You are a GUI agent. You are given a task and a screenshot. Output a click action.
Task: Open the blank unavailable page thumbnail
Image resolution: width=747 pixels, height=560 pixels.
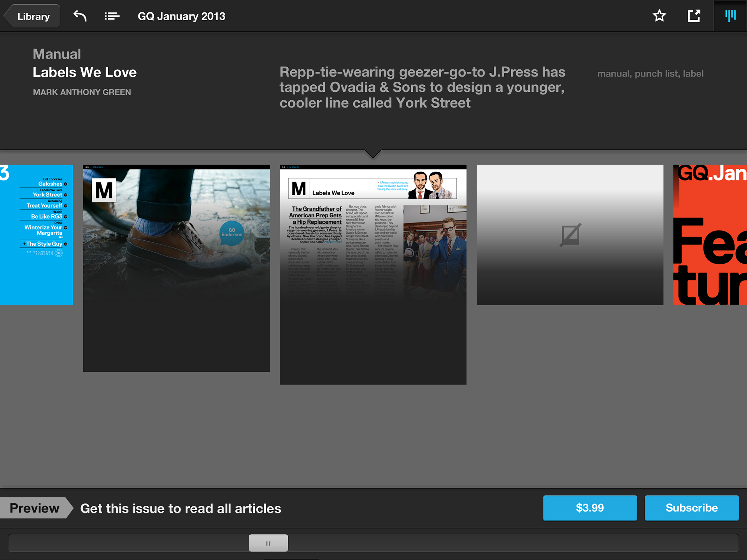[x=570, y=235]
